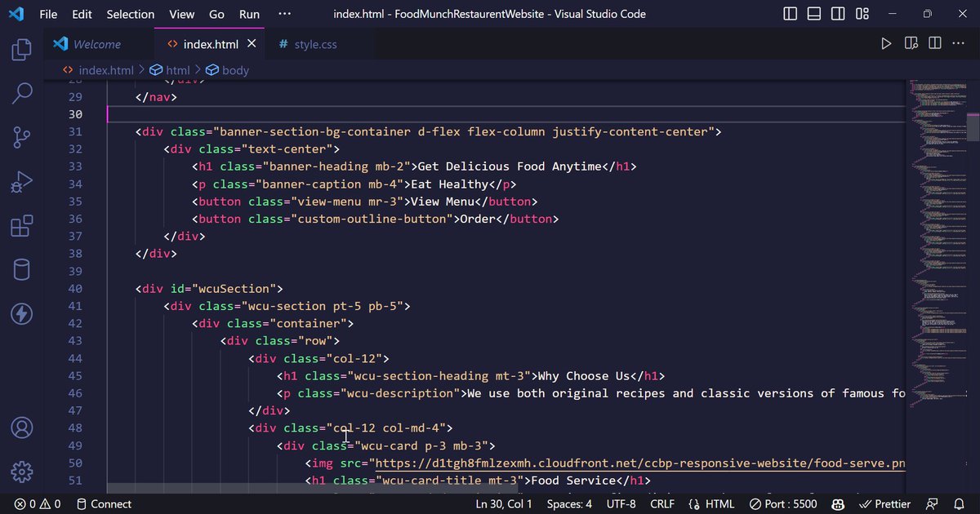
Task: Click the Prettier status bar item
Action: 885,504
